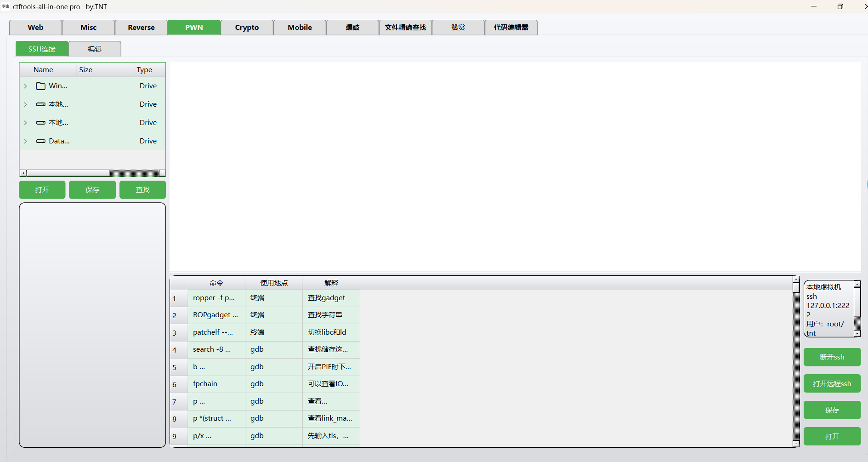Screen dimensions: 868x462
Task: Click the 查找 button
Action: coord(142,189)
